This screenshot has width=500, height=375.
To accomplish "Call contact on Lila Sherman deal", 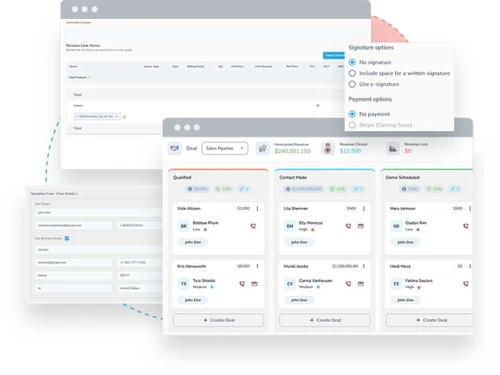I will [348, 226].
